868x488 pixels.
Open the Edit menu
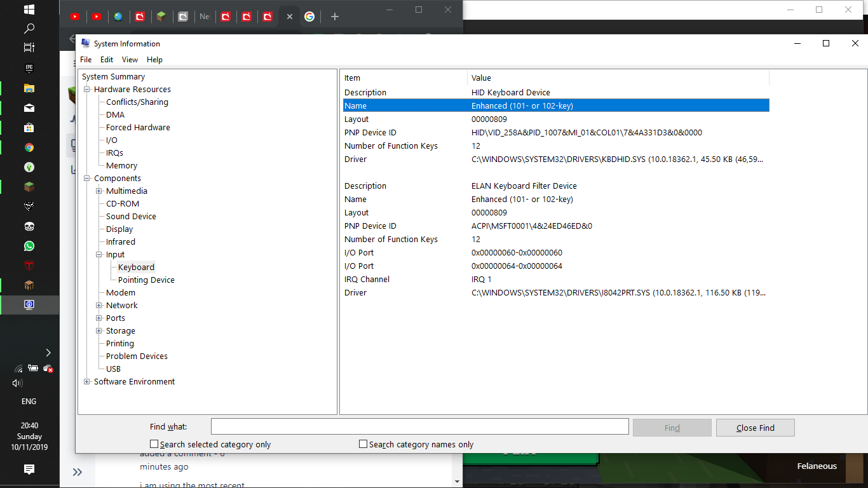coord(107,60)
